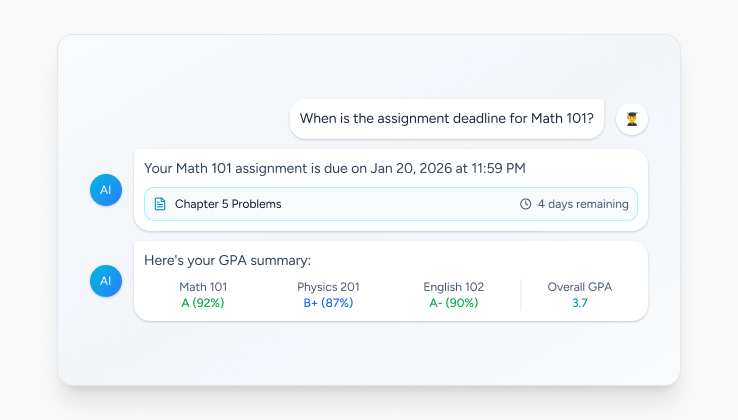
Task: Select the Physics 201 course label
Action: pos(328,287)
